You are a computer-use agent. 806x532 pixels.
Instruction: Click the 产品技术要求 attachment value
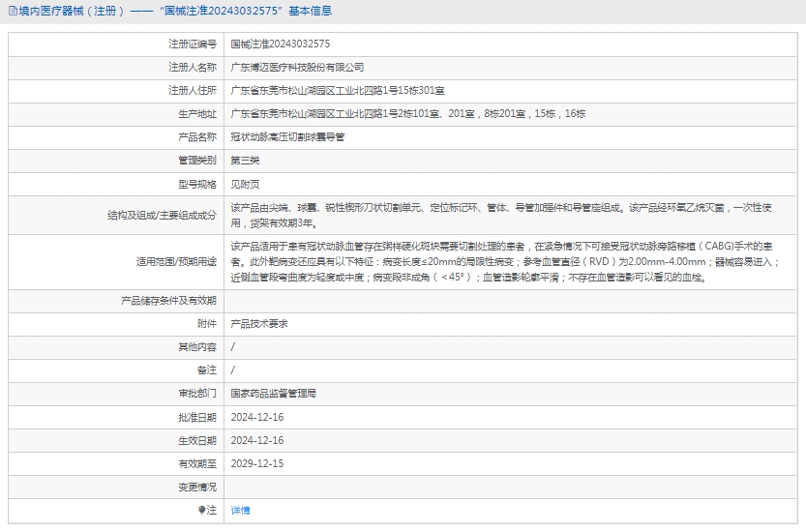tap(259, 324)
